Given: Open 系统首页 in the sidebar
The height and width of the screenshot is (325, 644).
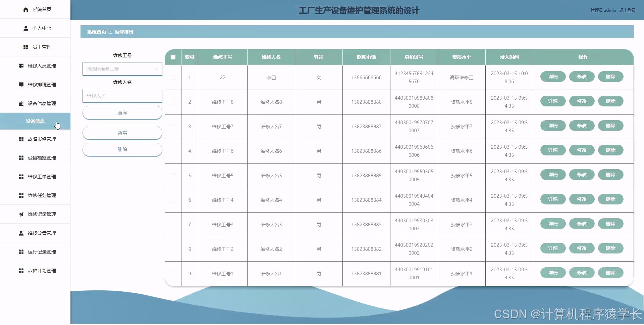Looking at the screenshot, I should click(x=35, y=9).
